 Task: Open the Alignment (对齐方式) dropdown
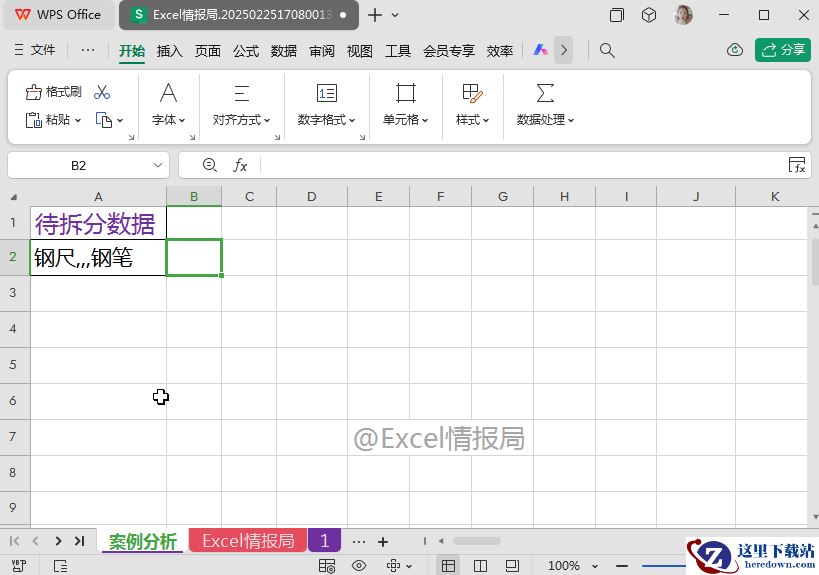pyautogui.click(x=241, y=104)
